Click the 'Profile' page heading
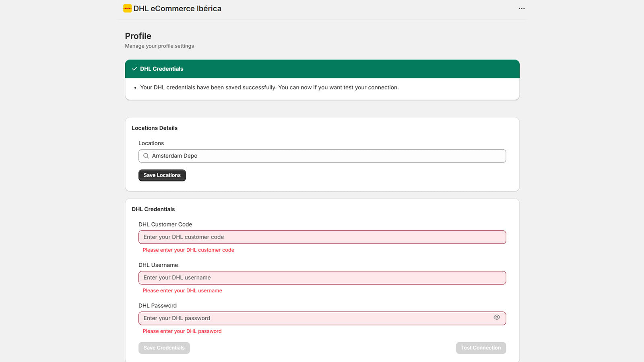Viewport: 644px width, 362px height. click(x=138, y=36)
